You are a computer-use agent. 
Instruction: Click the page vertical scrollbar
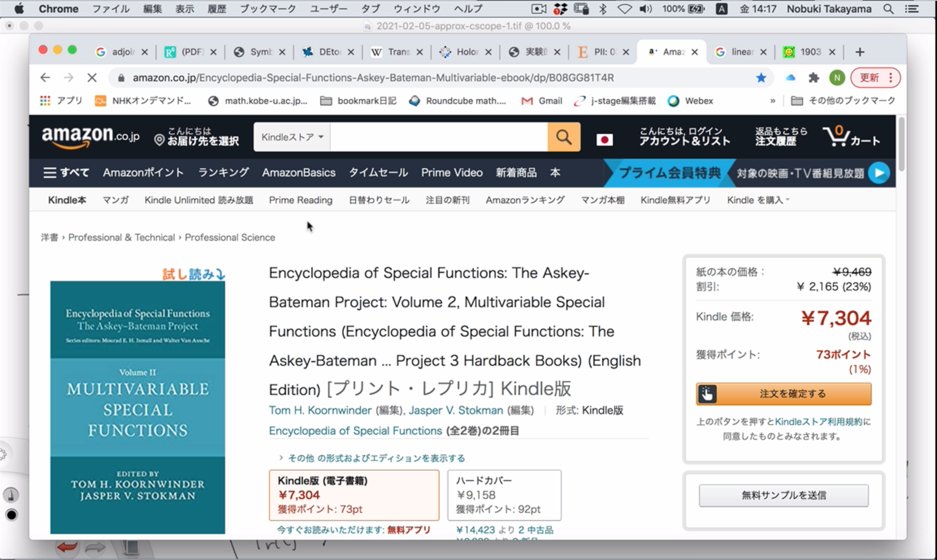(901, 144)
